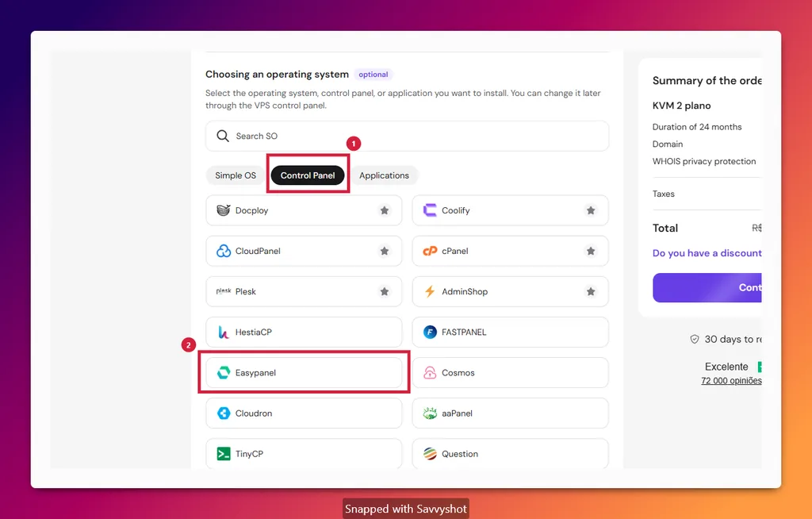Toggle the AdminShop star
The height and width of the screenshot is (519, 812).
(x=590, y=291)
